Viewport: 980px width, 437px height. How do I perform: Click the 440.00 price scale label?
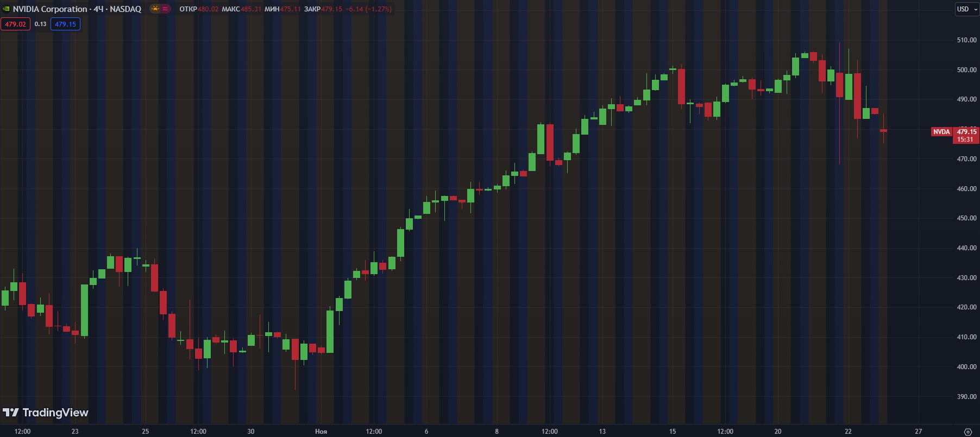point(966,248)
